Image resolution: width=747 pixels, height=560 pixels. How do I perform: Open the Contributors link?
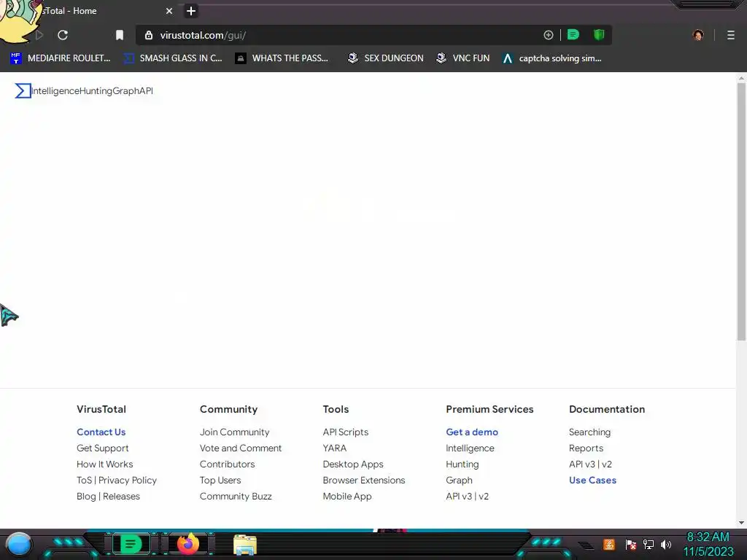tap(228, 464)
